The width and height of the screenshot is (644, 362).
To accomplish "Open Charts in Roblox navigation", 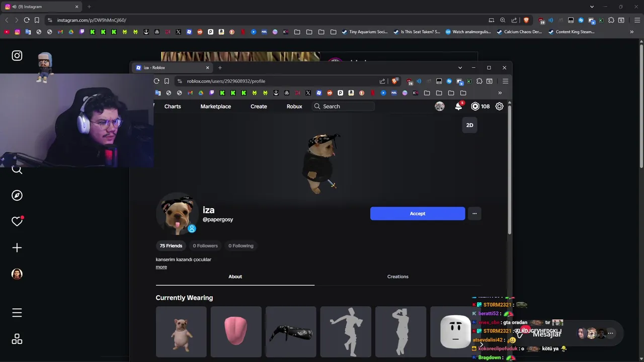I will click(173, 107).
